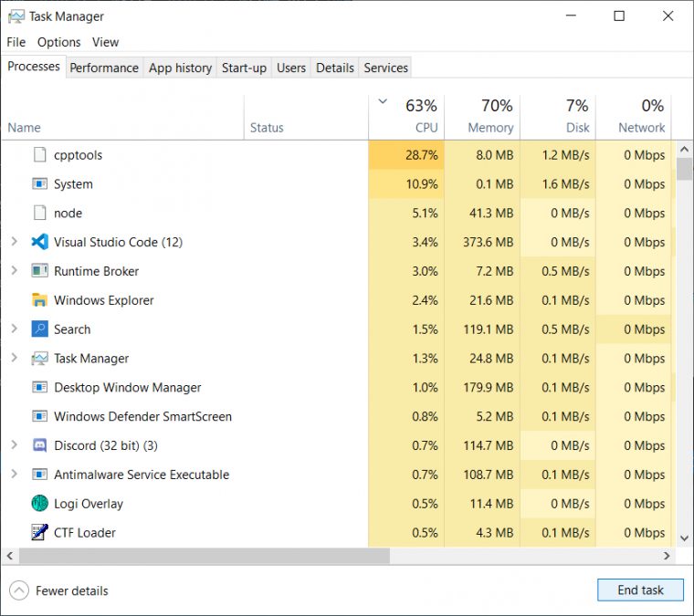Select the Logi Overlay process name

click(89, 504)
